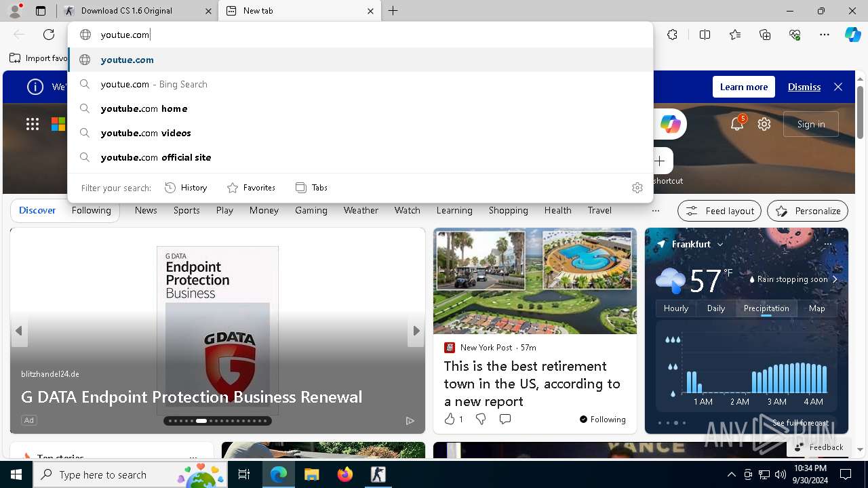Add a shortcut plus icon

[x=660, y=161]
